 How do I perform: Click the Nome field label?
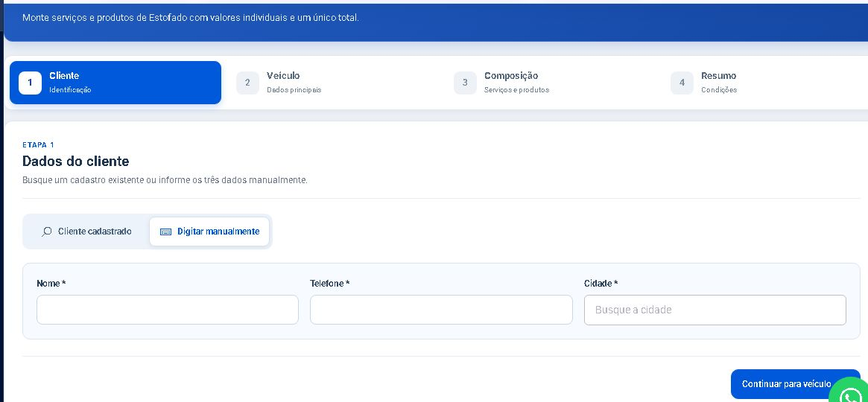tap(51, 283)
